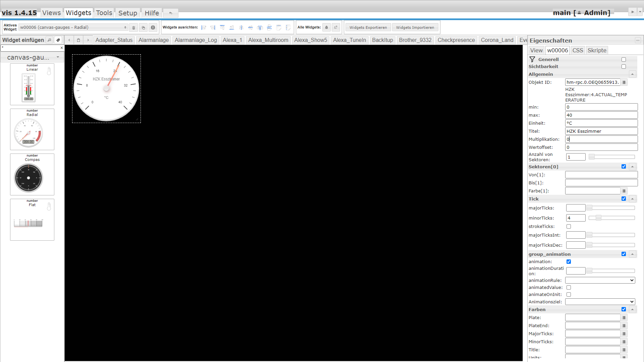Select the Objekt ID picker icon
The height and width of the screenshot is (362, 644).
[x=624, y=82]
